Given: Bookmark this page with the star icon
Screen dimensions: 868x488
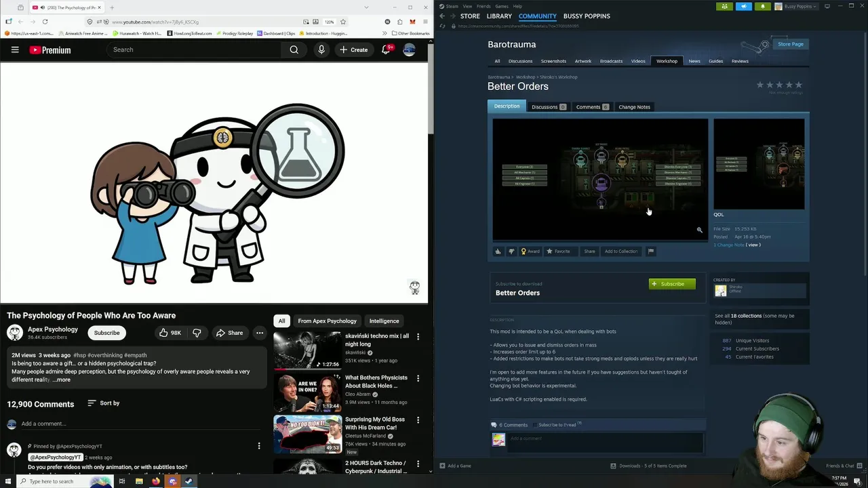Looking at the screenshot, I should tap(342, 22).
